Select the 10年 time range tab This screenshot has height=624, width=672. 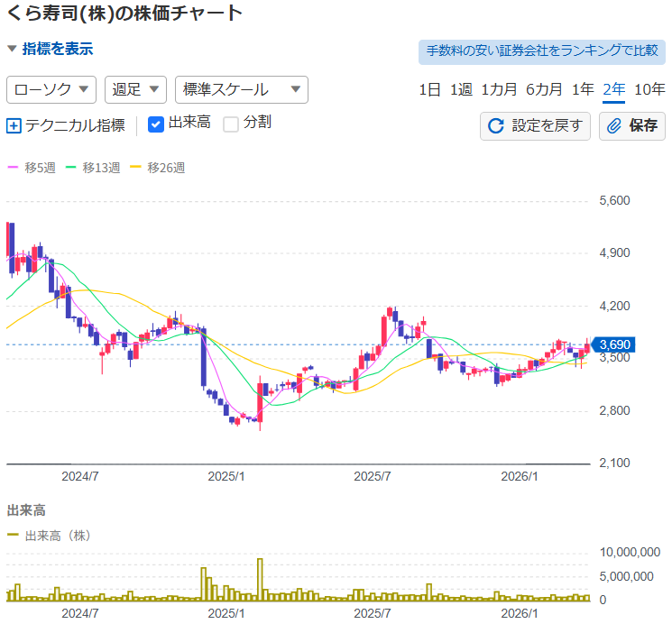tap(649, 89)
